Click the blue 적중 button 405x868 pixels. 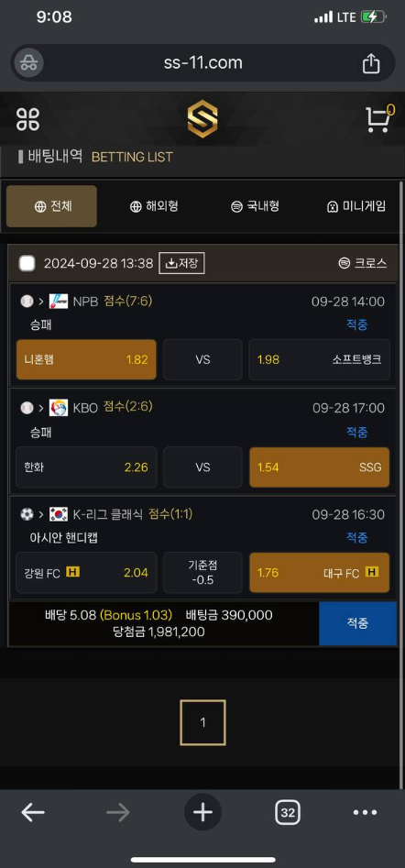coord(357,623)
